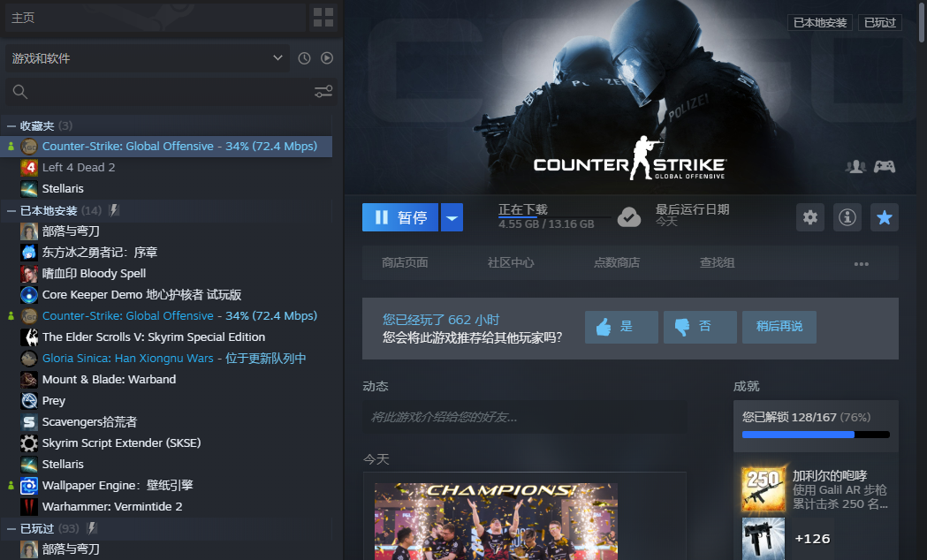Click the cloud sync status icon
This screenshot has height=560, width=927.
pos(629,217)
